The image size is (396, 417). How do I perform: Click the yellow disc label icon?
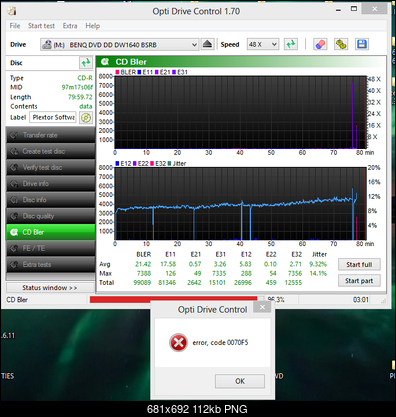(x=86, y=117)
